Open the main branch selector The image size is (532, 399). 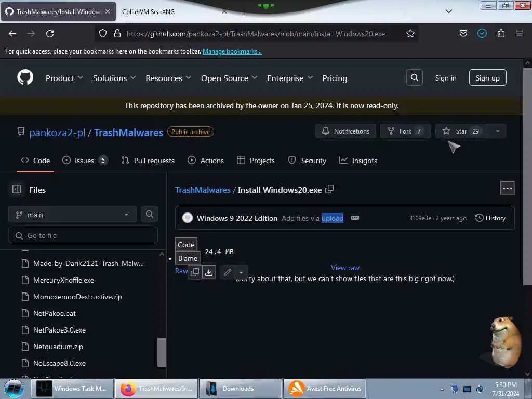(73, 215)
